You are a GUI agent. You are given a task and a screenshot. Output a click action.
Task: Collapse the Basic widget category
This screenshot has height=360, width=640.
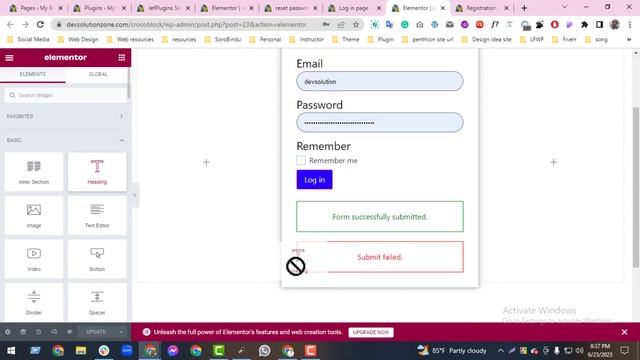point(65,140)
